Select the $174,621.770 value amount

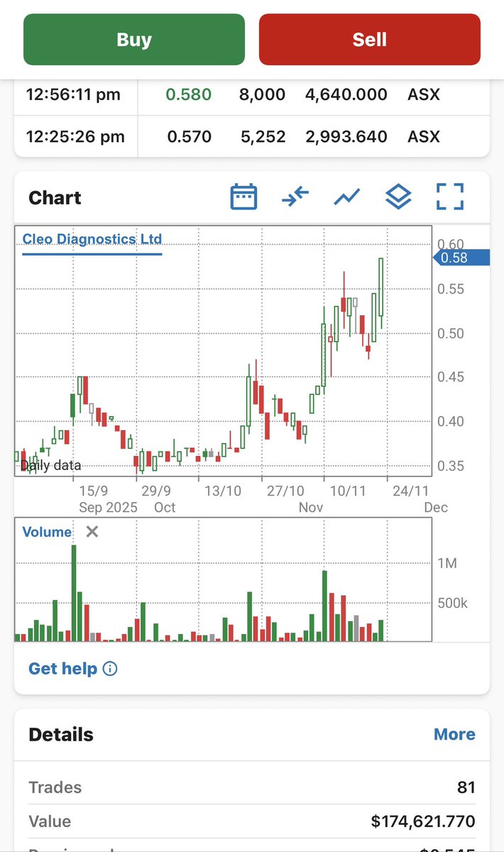coord(423,821)
